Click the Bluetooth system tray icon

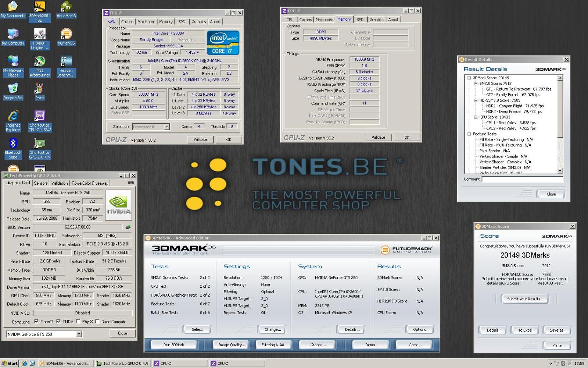(x=563, y=363)
